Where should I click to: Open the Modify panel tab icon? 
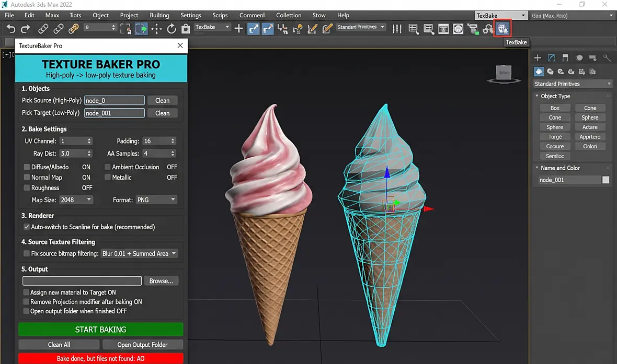551,58
